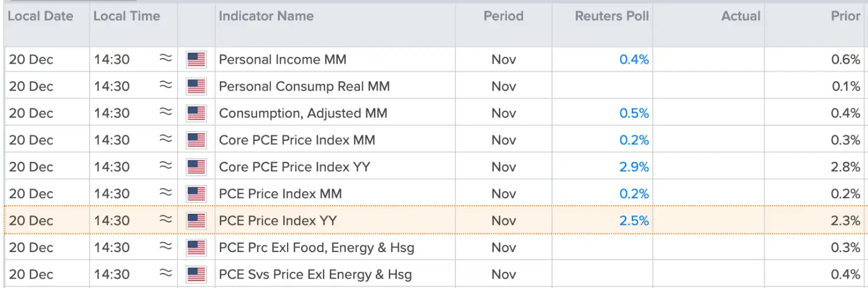Viewport: 868px width, 288px height.
Task: Click the approximate-time icon in Consumption, Adjusted MM row
Action: click(166, 112)
